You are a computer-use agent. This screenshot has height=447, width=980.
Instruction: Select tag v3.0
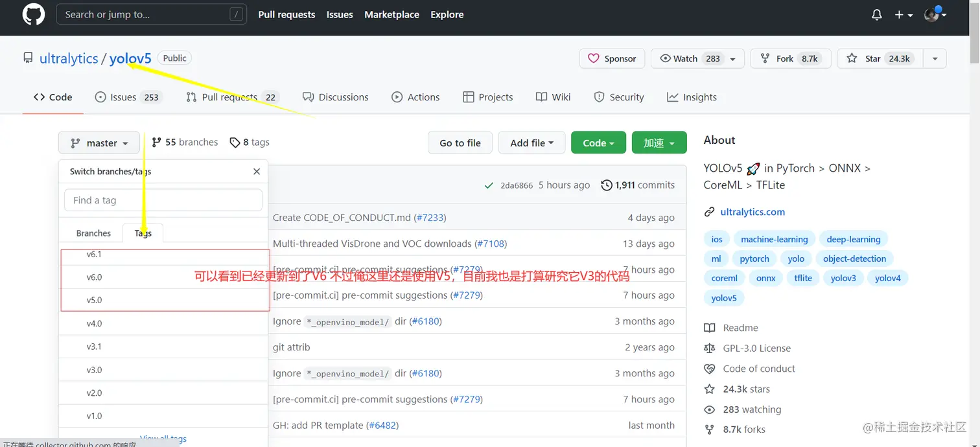(x=163, y=370)
